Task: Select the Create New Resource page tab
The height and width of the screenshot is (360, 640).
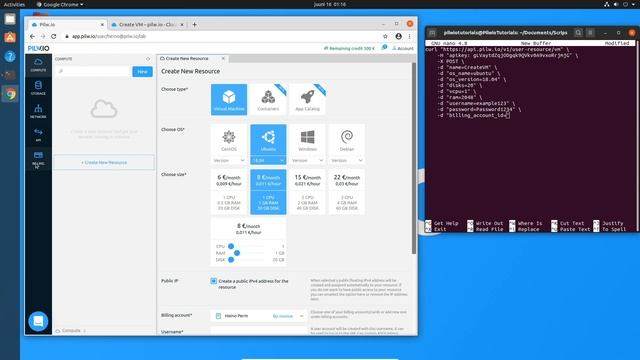Action: pyautogui.click(x=188, y=58)
